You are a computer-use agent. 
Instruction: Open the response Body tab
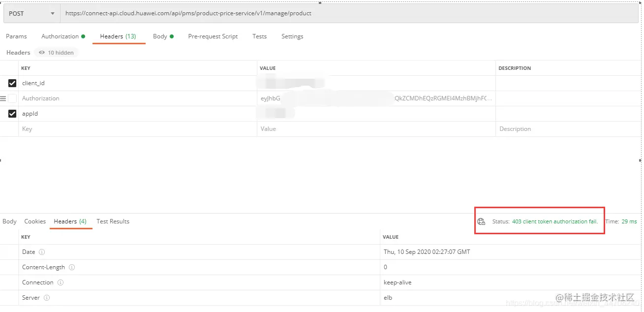(9, 221)
